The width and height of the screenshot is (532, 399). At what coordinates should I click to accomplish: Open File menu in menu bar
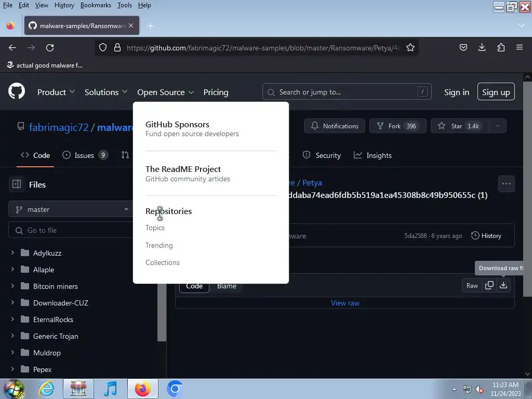(x=7, y=5)
